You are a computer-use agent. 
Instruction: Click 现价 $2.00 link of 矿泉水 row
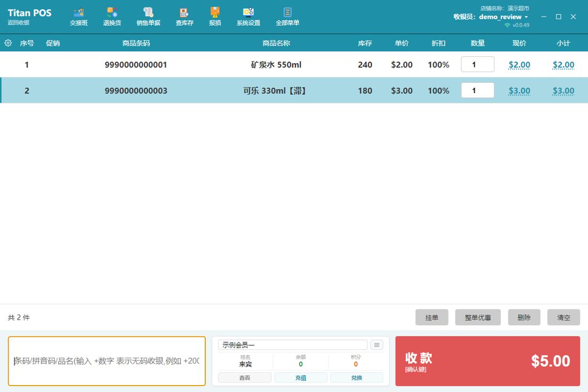[x=519, y=65]
